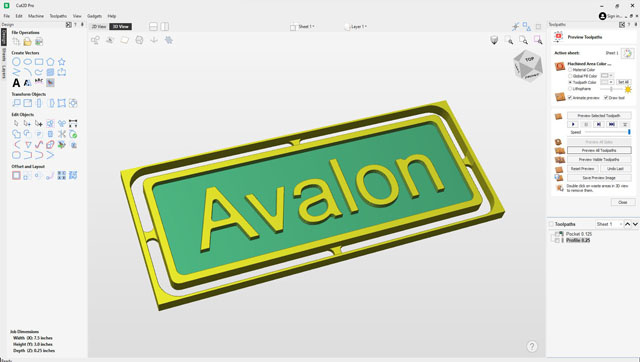Viewport: 640px width, 362px height.
Task: Open the Gadgets menu
Action: tap(94, 16)
